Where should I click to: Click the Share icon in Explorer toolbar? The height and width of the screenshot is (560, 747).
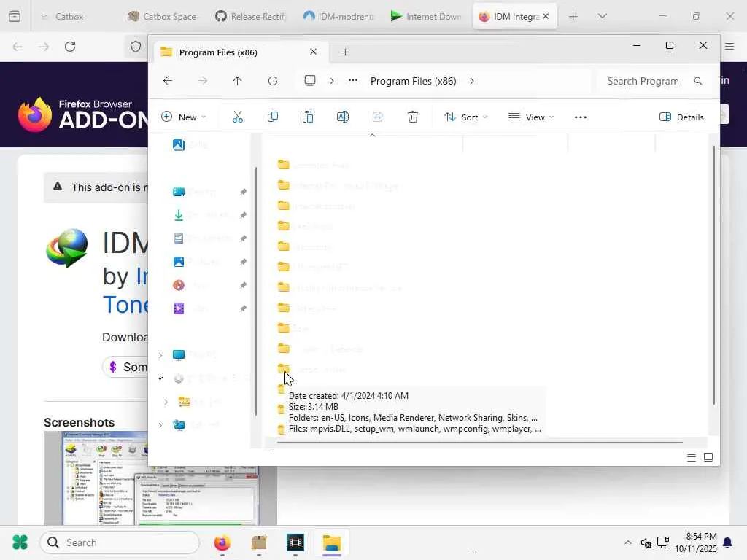[x=378, y=117]
